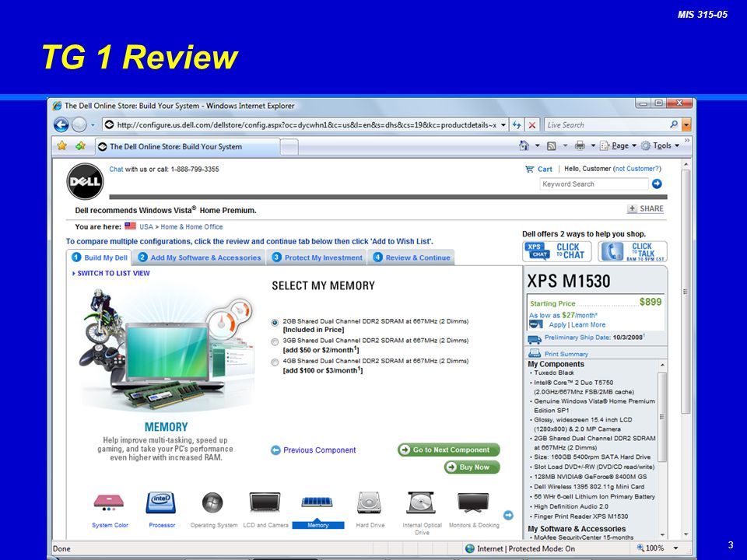The image size is (747, 560).
Task: Click Previous Component link
Action: click(x=319, y=450)
